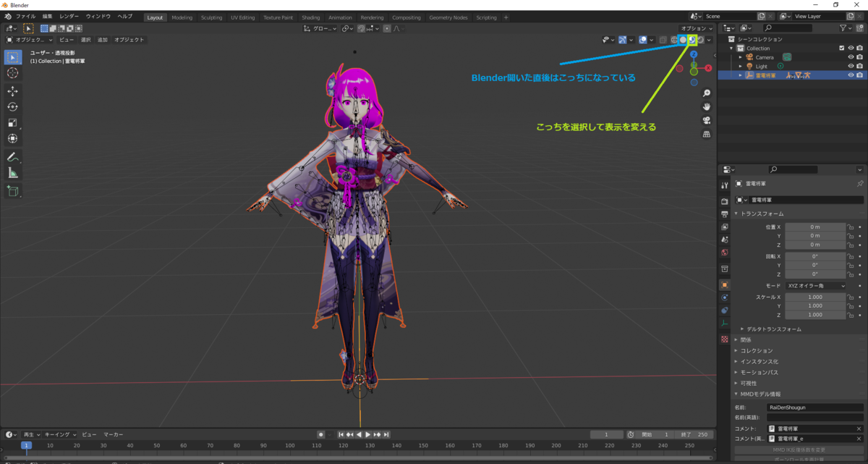The height and width of the screenshot is (464, 868).
Task: Open the レンダー menu
Action: (69, 16)
